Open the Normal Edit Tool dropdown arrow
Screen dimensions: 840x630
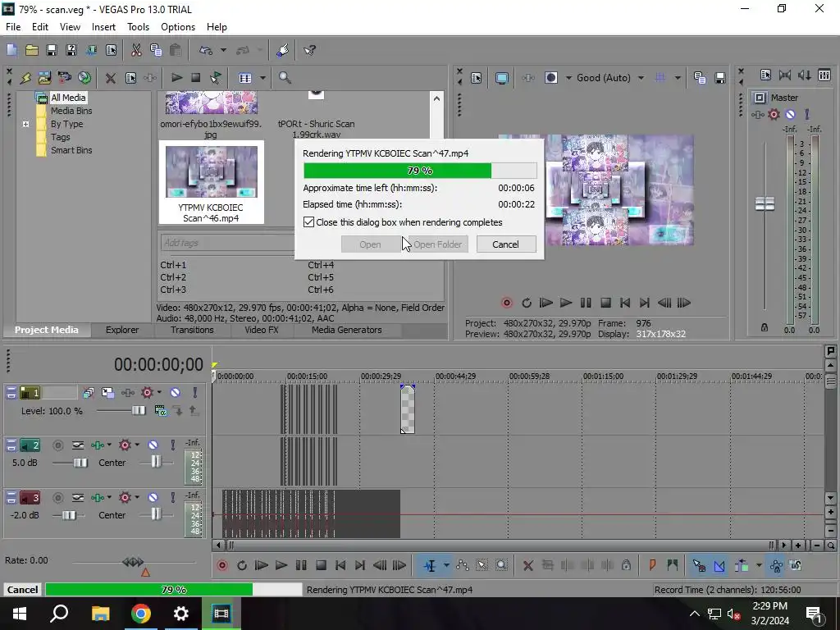[445, 565]
